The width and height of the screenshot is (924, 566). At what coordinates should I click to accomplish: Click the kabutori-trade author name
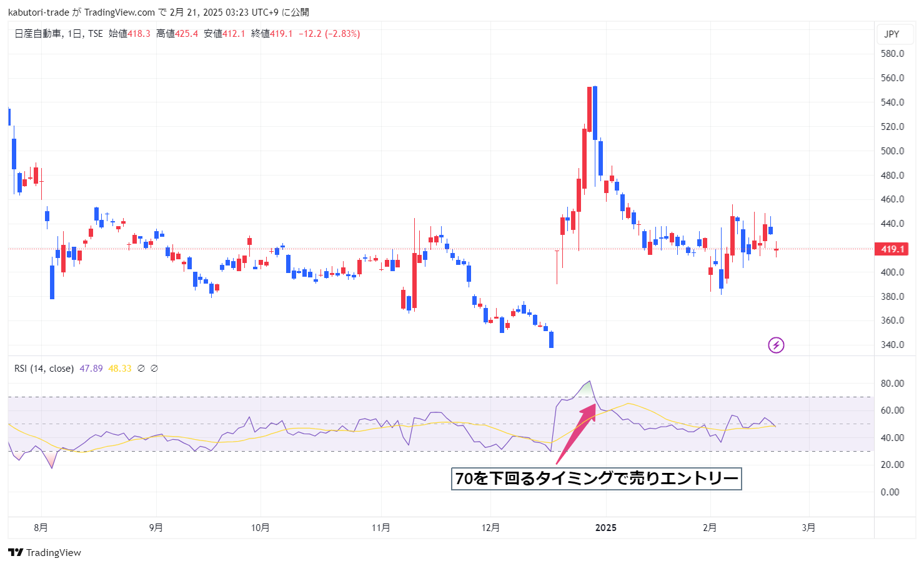pos(39,12)
